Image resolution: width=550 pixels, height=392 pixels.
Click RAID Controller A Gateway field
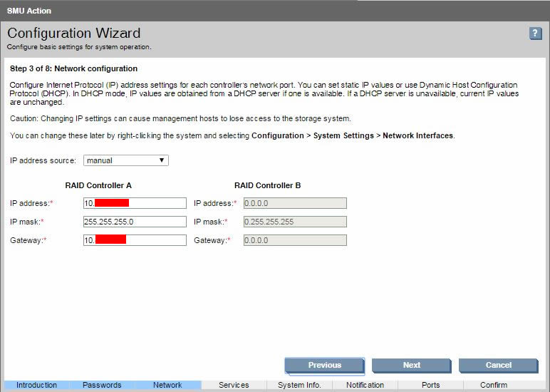tap(135, 240)
